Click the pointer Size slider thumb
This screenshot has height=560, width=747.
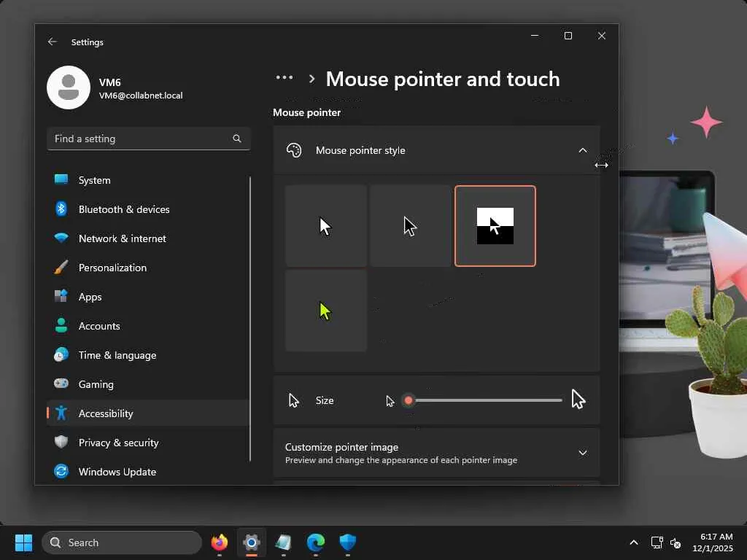[409, 400]
